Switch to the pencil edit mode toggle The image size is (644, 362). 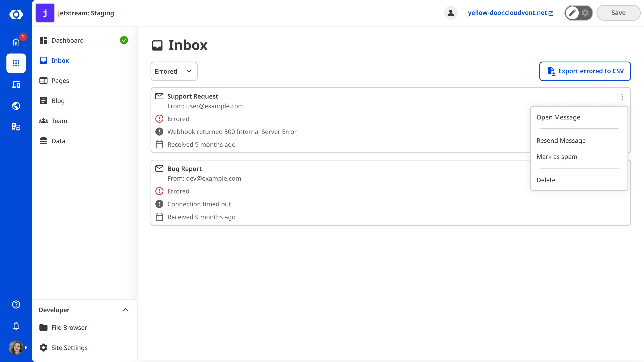click(572, 13)
